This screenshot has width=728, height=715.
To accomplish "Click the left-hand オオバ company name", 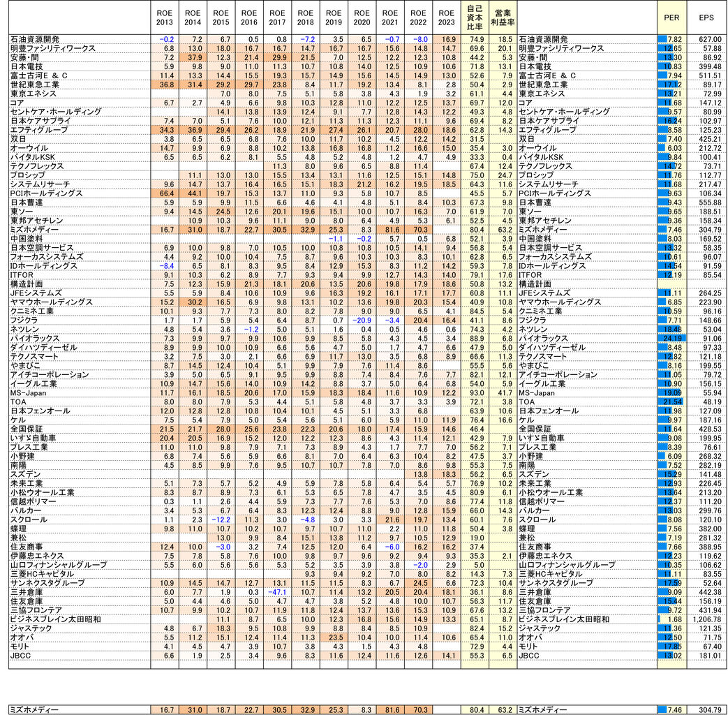I will click(22, 637).
